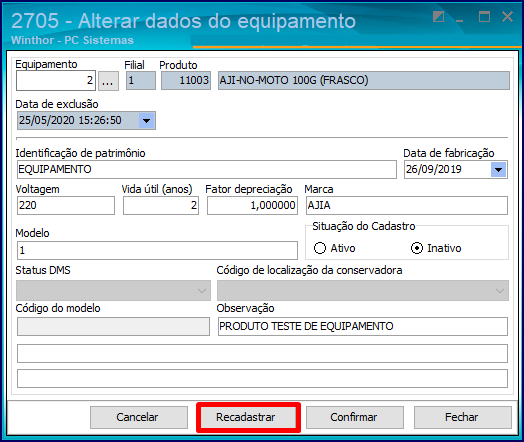Click the second observation line field
The height and width of the screenshot is (442, 524).
point(262,353)
